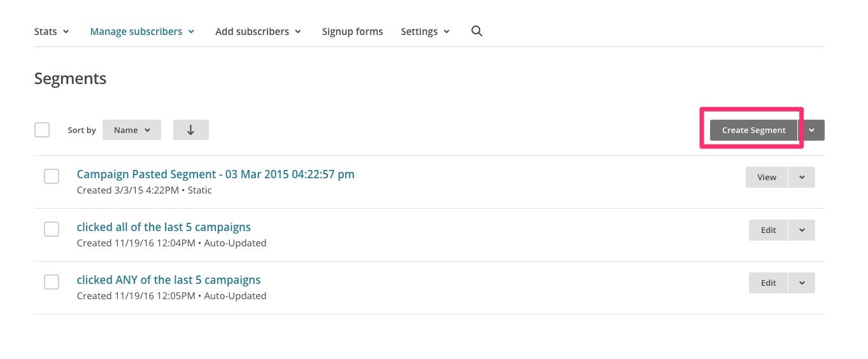Tick the 'clicked all of the last 5 campaigns' checkbox
The width and height of the screenshot is (868, 359).
pyautogui.click(x=52, y=229)
